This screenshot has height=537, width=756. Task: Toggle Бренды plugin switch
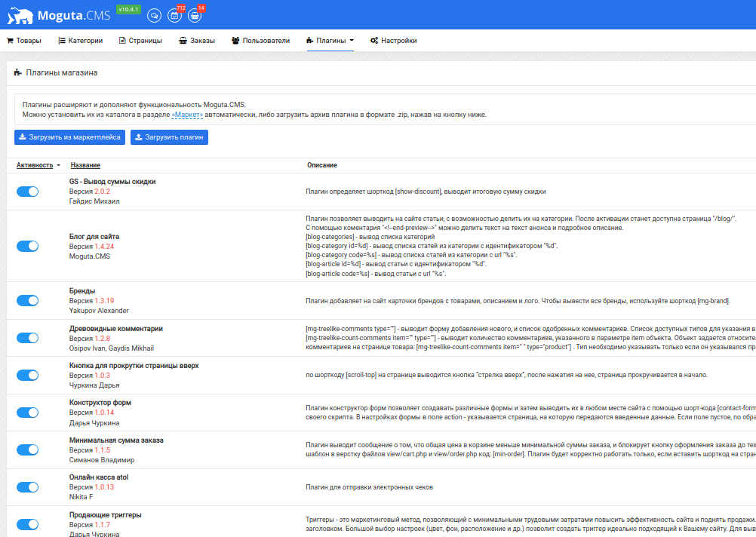point(27,301)
